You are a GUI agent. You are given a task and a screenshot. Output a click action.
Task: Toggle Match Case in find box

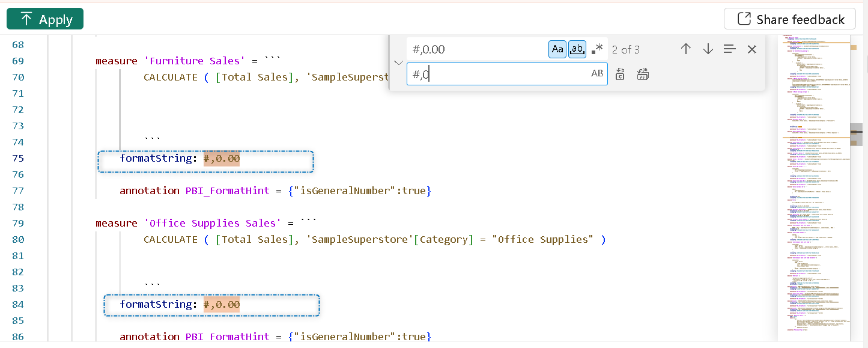557,49
